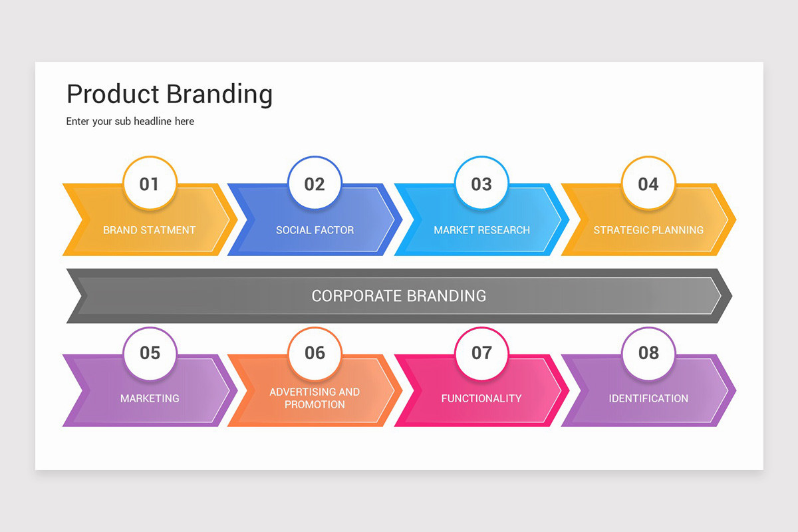Viewport: 798px width, 532px height.
Task: Click the Brand Statment arrow label
Action: point(150,230)
